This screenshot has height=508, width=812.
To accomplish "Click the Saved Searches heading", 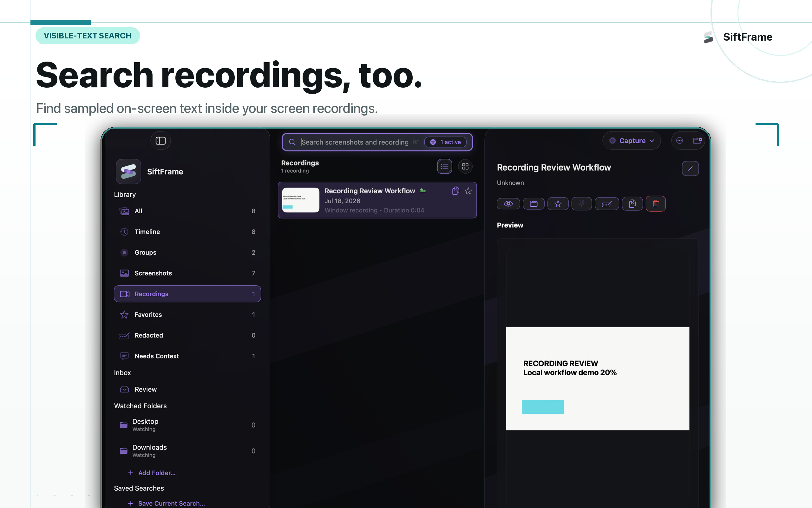I will pyautogui.click(x=139, y=488).
